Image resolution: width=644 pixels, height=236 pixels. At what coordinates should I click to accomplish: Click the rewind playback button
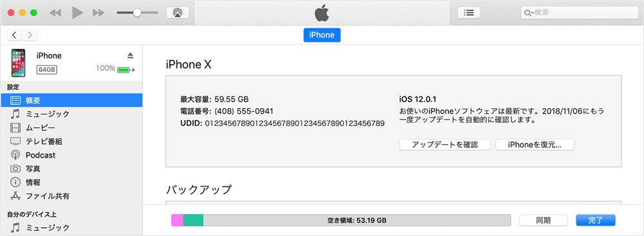click(x=55, y=13)
